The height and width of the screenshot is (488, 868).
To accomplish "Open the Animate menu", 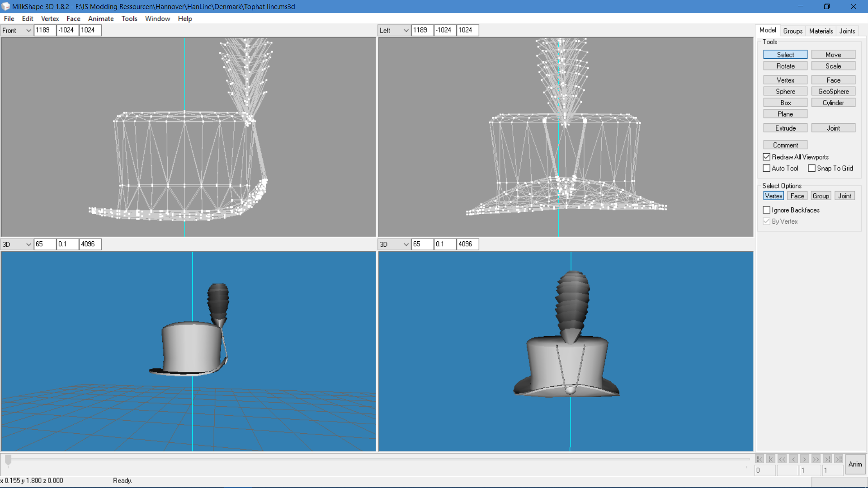I will tap(101, 19).
